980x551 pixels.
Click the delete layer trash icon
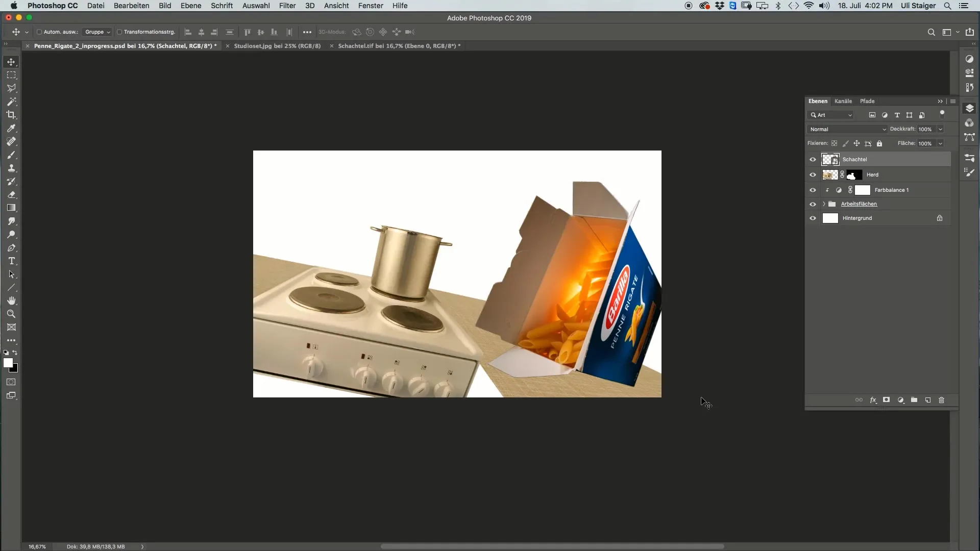point(942,400)
